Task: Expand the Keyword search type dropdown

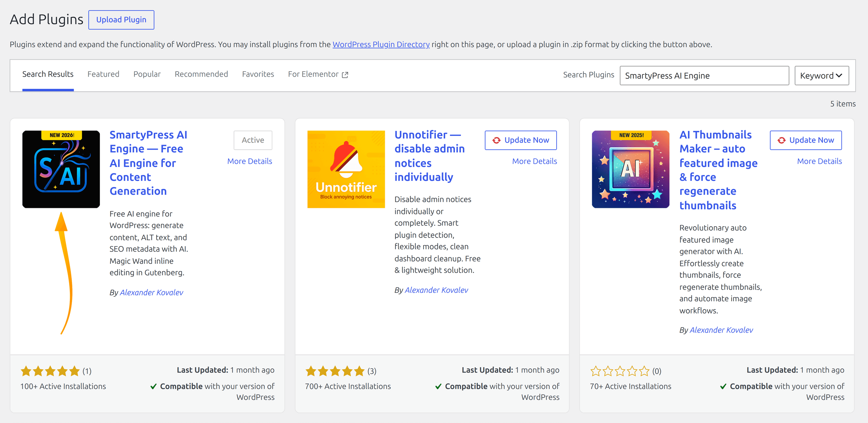Action: (x=821, y=76)
